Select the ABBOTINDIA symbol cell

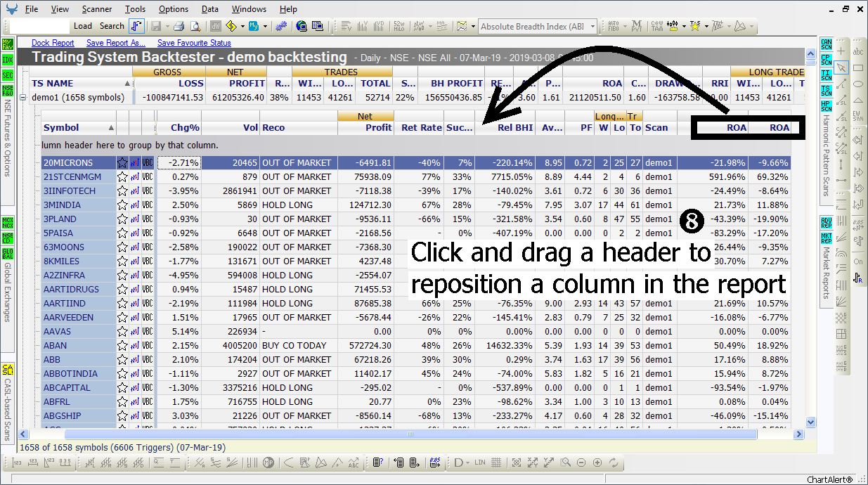[x=79, y=373]
